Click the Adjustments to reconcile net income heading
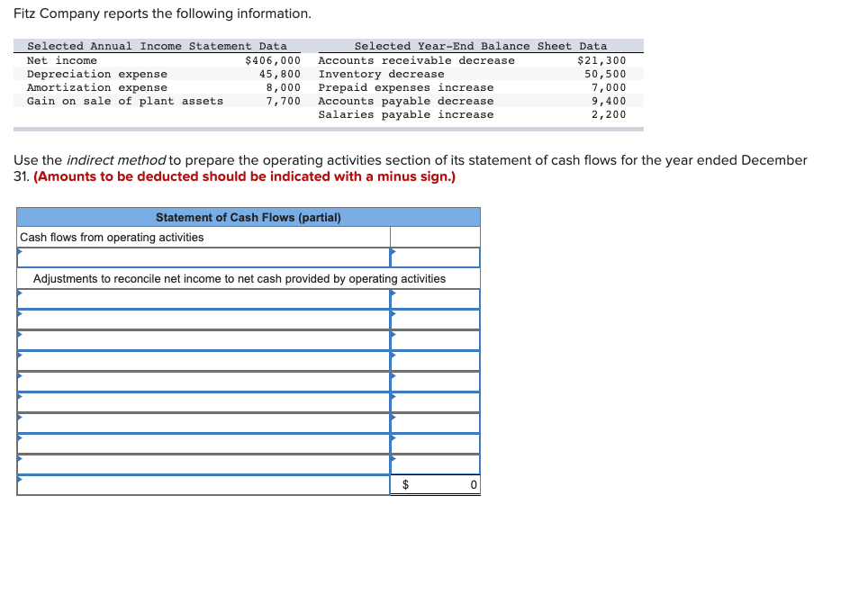The width and height of the screenshot is (868, 604). (x=240, y=279)
